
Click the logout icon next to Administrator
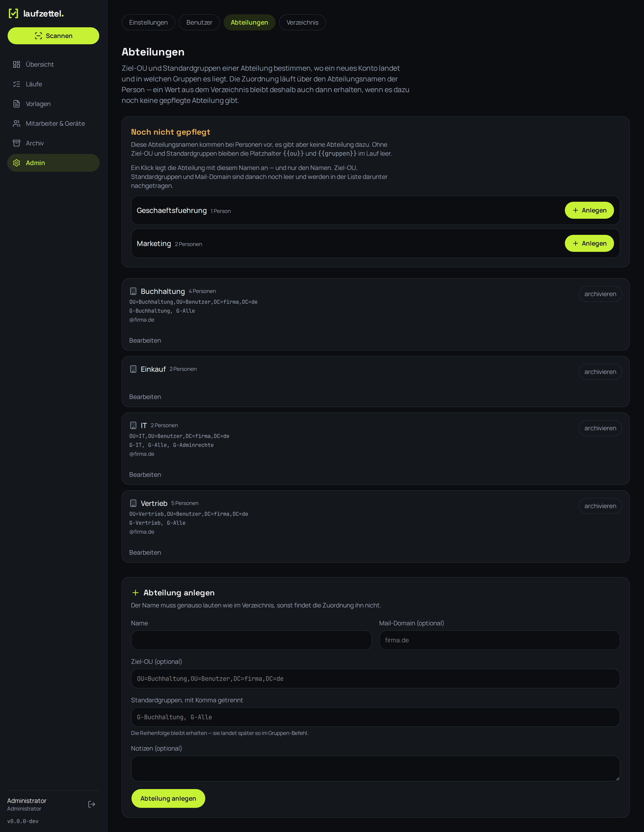(91, 804)
